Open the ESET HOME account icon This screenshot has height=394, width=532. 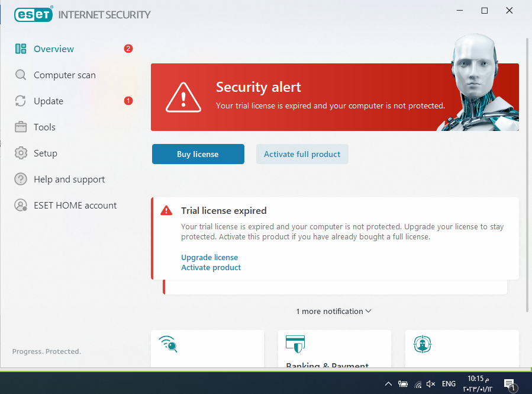pyautogui.click(x=21, y=205)
